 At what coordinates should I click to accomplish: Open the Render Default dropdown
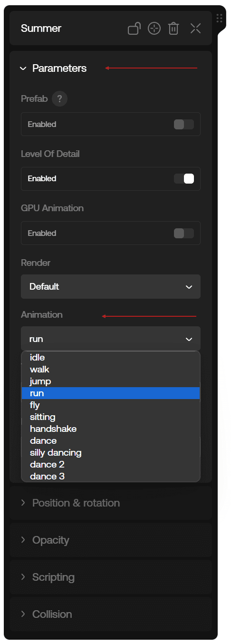(x=111, y=287)
